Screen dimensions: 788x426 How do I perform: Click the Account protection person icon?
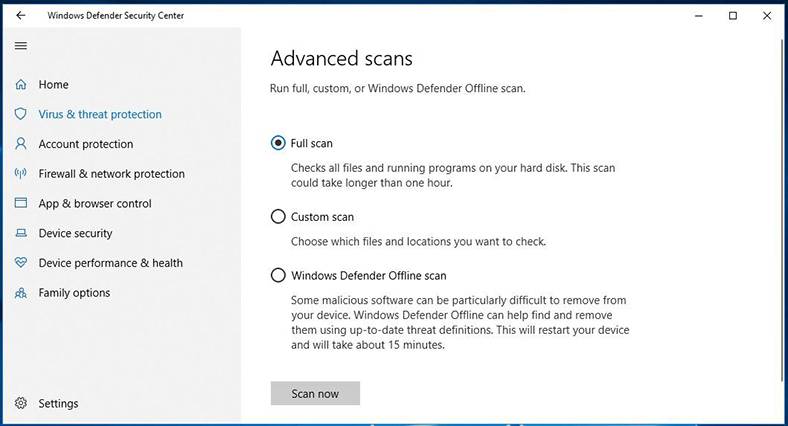[x=21, y=144]
